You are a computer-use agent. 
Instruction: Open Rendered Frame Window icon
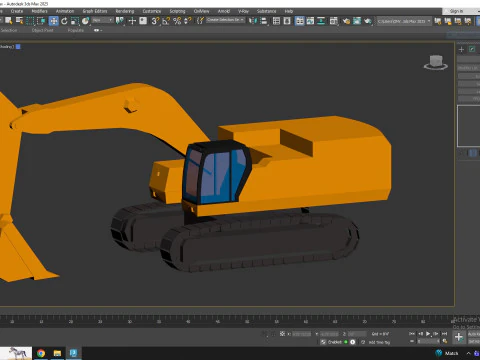tap(357, 21)
